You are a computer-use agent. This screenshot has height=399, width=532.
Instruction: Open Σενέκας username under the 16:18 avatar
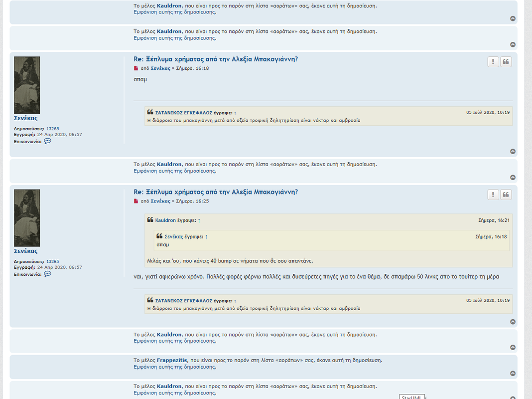[26, 118]
